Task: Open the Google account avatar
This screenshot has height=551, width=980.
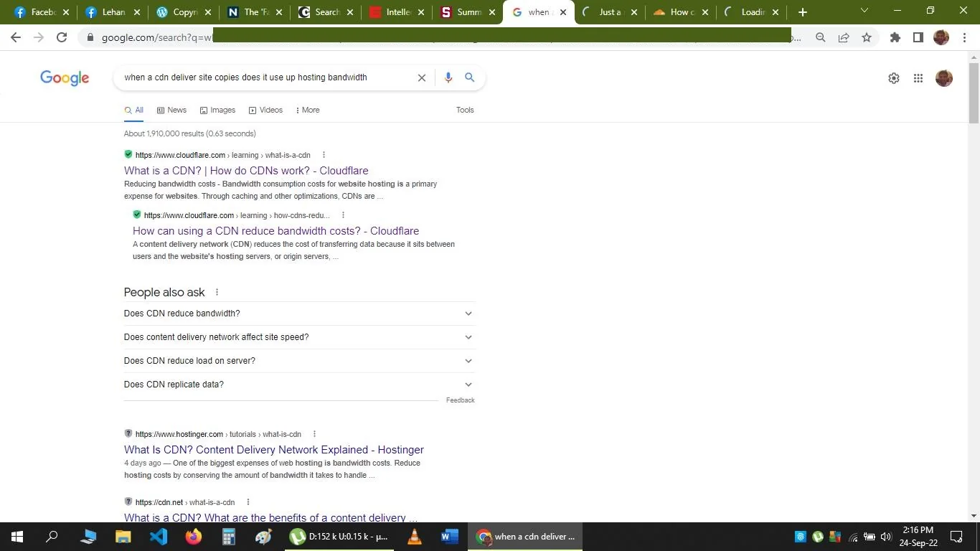Action: [944, 78]
